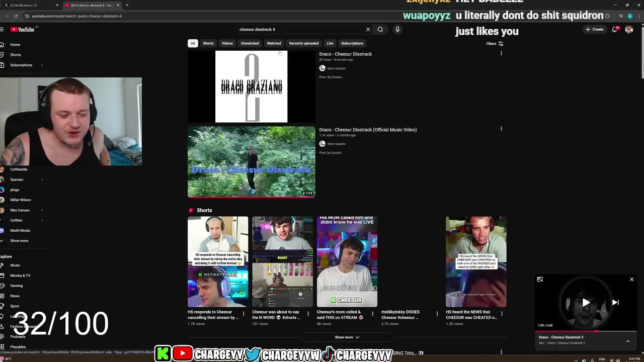Open options for 'Cheesur's mom called' short
Viewport: 644px width, 362px height.
click(372, 314)
